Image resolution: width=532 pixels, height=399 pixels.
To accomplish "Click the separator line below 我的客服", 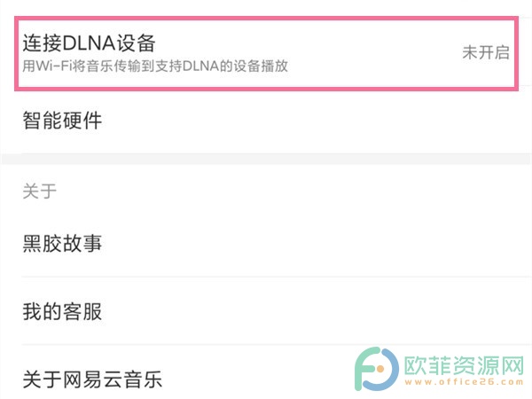I will [277, 344].
